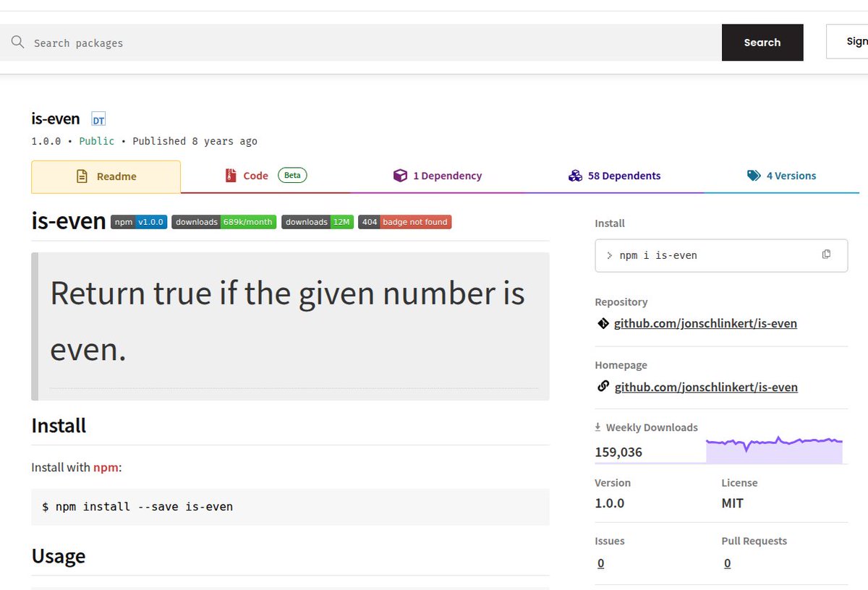Click the Return true if even blockquote

tap(290, 326)
